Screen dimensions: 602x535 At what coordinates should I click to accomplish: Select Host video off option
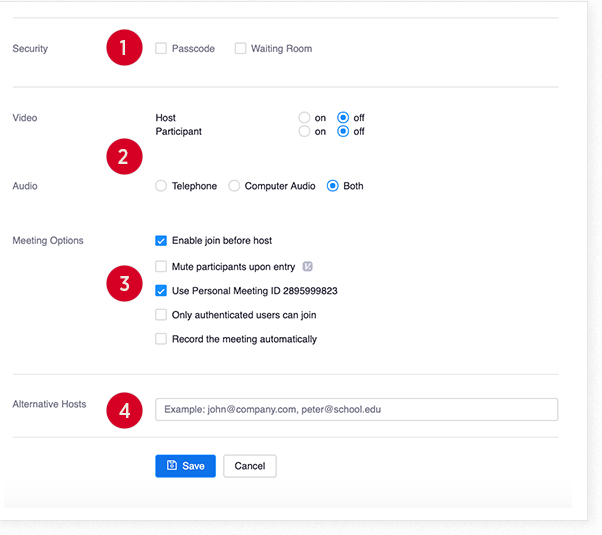tap(343, 118)
